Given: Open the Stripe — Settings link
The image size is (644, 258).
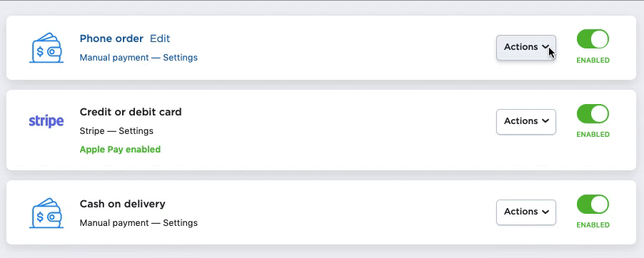Looking at the screenshot, I should (x=116, y=131).
